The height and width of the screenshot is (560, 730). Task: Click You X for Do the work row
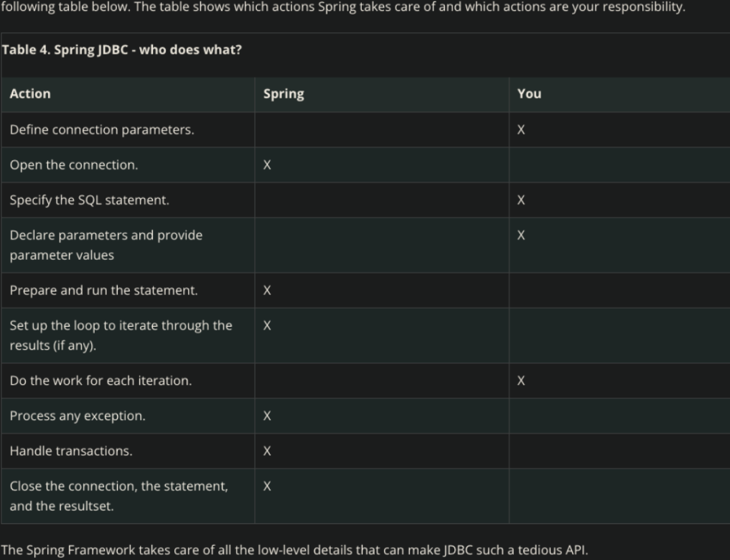[521, 381]
